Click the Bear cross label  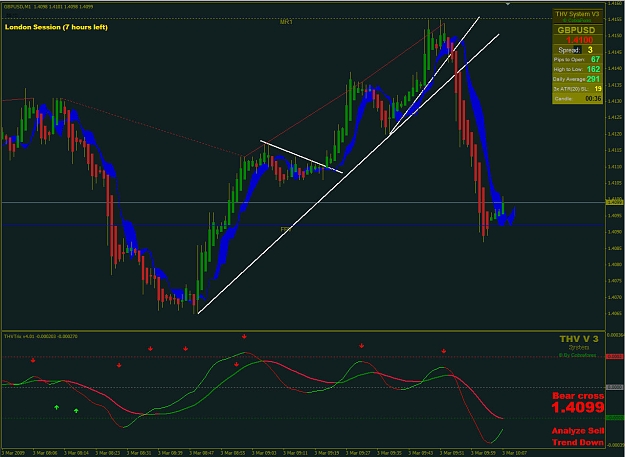pos(578,396)
